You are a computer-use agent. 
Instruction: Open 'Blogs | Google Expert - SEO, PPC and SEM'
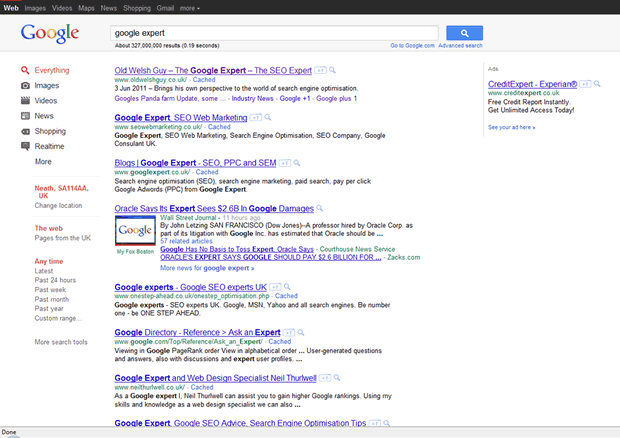(x=195, y=163)
